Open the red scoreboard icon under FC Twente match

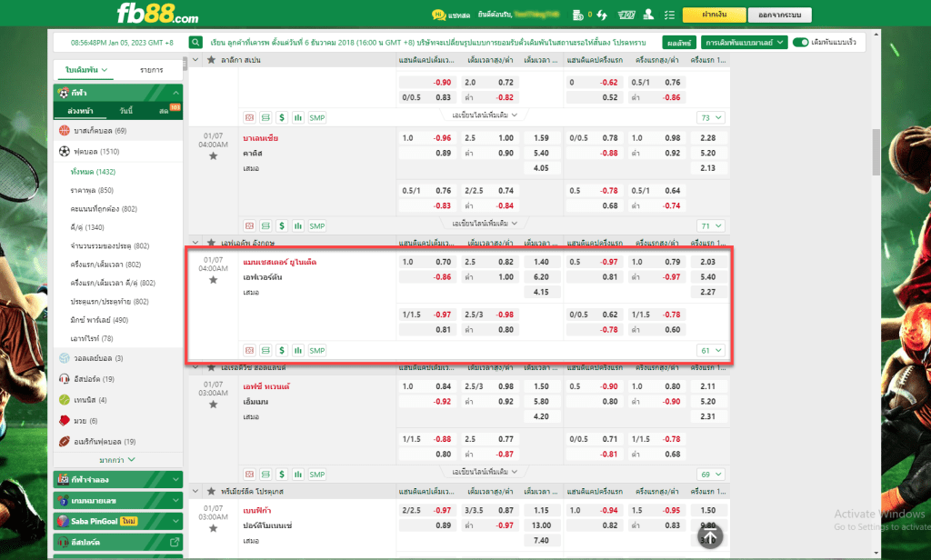(x=249, y=474)
